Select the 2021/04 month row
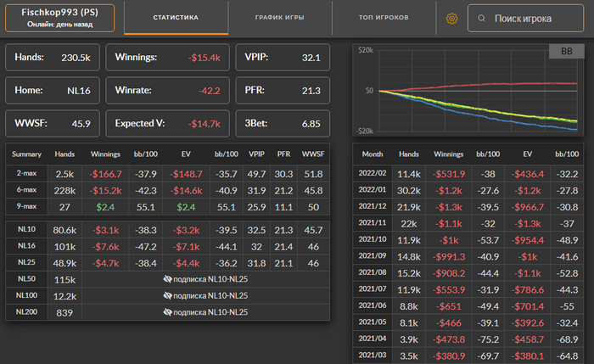Screen dimensions: 594x364 click(x=468, y=339)
